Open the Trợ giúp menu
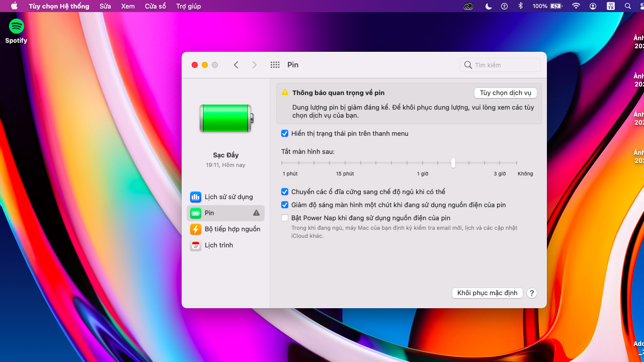 (x=189, y=6)
